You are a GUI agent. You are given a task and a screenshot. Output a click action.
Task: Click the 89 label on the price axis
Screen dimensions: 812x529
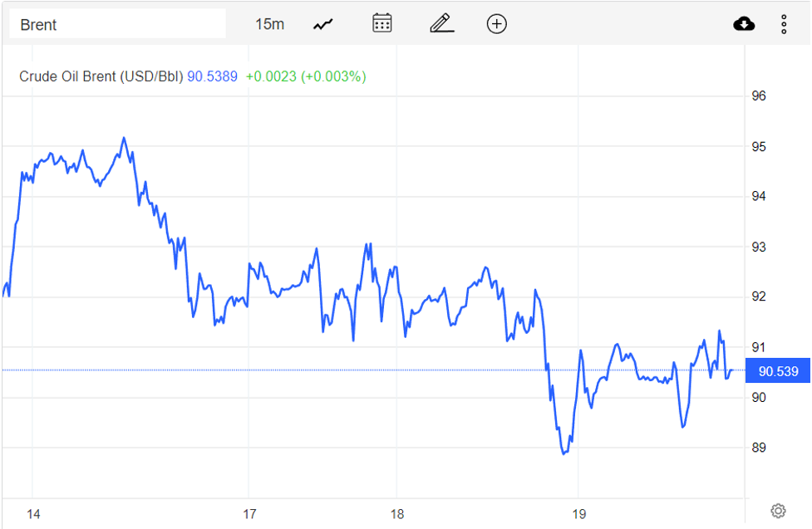(x=758, y=448)
